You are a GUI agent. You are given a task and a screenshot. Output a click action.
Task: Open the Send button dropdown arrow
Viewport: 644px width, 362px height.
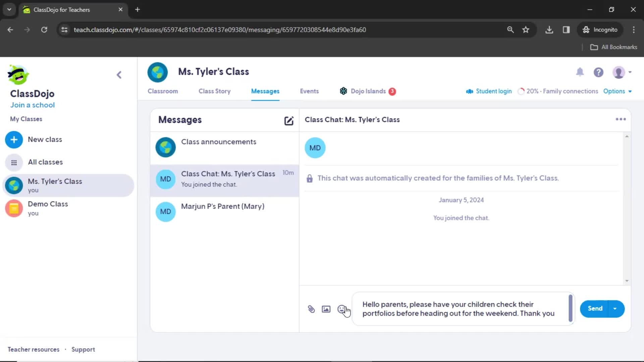click(615, 309)
